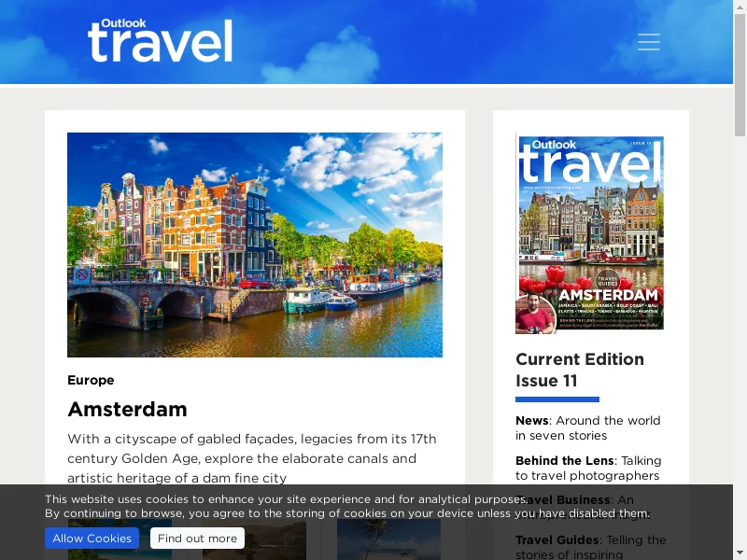This screenshot has height=560, width=747.
Task: Click the Amsterdam article summary text
Action: click(x=252, y=458)
